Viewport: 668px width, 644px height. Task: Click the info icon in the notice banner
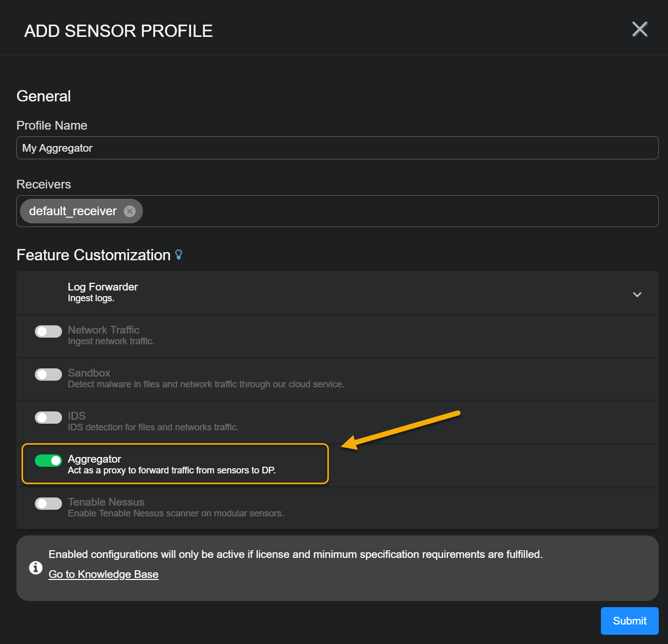[x=36, y=568]
